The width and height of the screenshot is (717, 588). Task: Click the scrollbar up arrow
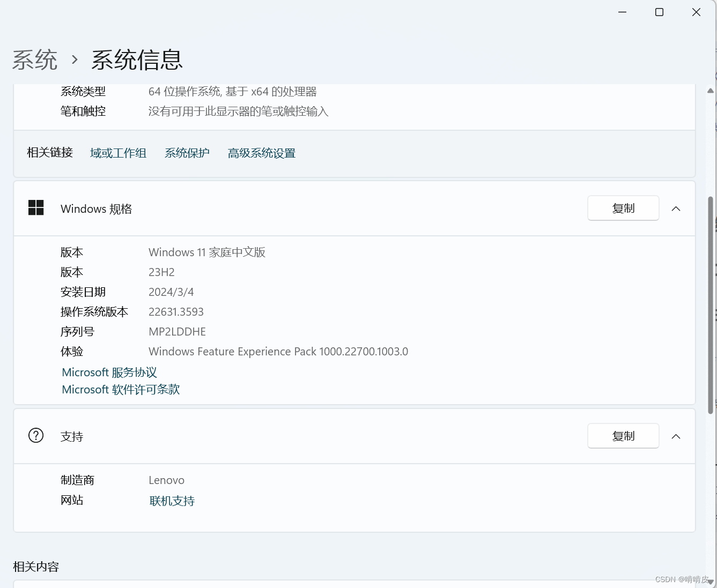pyautogui.click(x=711, y=91)
